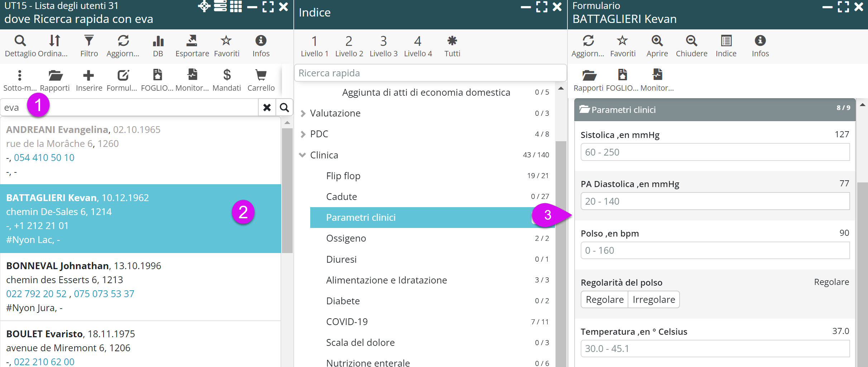Switch to Livello 2 view
Image resolution: width=868 pixels, height=367 pixels.
tap(349, 46)
